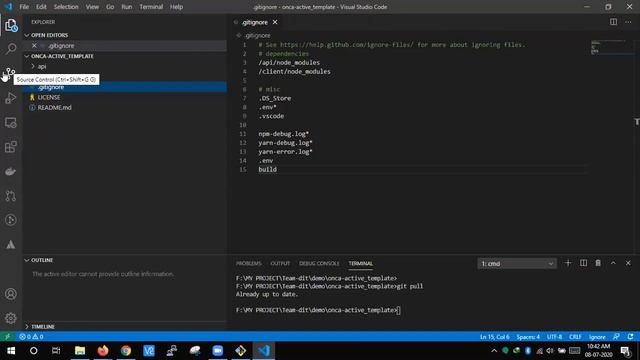This screenshot has height=360, width=640.
Task: Open the Run menu
Action: [127, 7]
